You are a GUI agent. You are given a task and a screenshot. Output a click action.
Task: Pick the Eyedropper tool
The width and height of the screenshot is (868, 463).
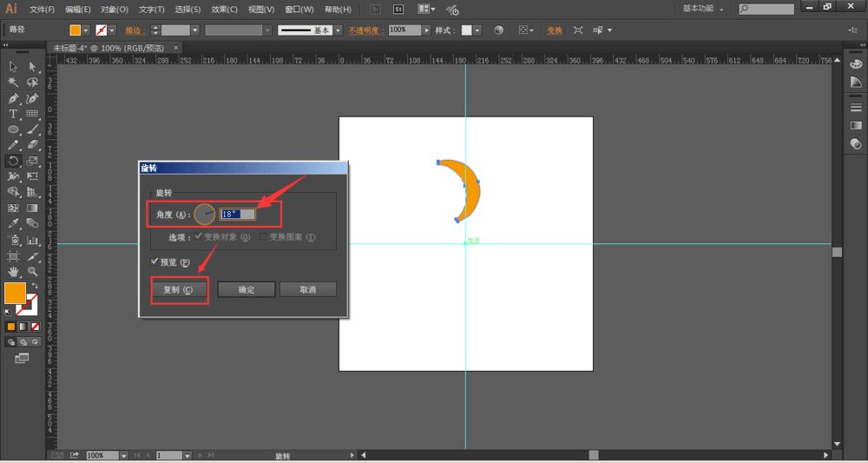pyautogui.click(x=14, y=223)
